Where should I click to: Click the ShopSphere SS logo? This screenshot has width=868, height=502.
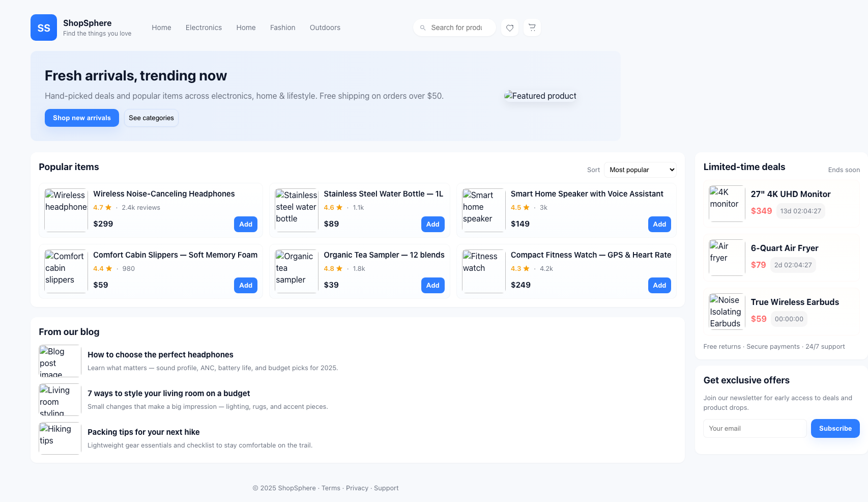tap(43, 27)
